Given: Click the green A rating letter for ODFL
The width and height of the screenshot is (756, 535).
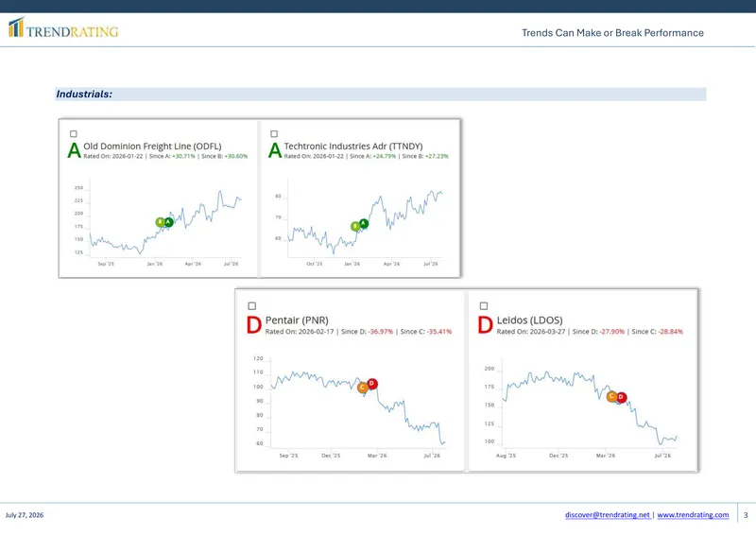Looking at the screenshot, I should pos(74,150).
